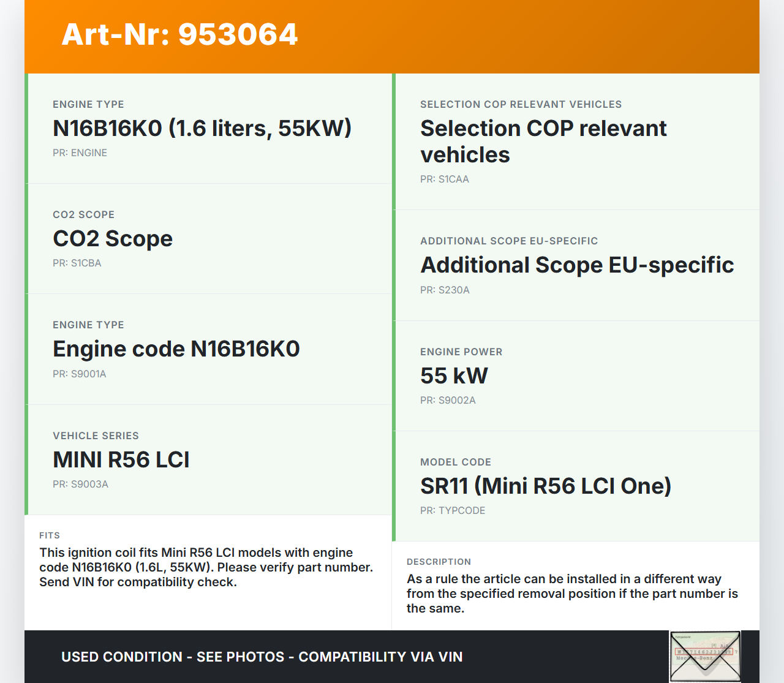Image resolution: width=784 pixels, height=683 pixels.
Task: Select the label 'PR: S9001A'
Action: [x=80, y=374]
